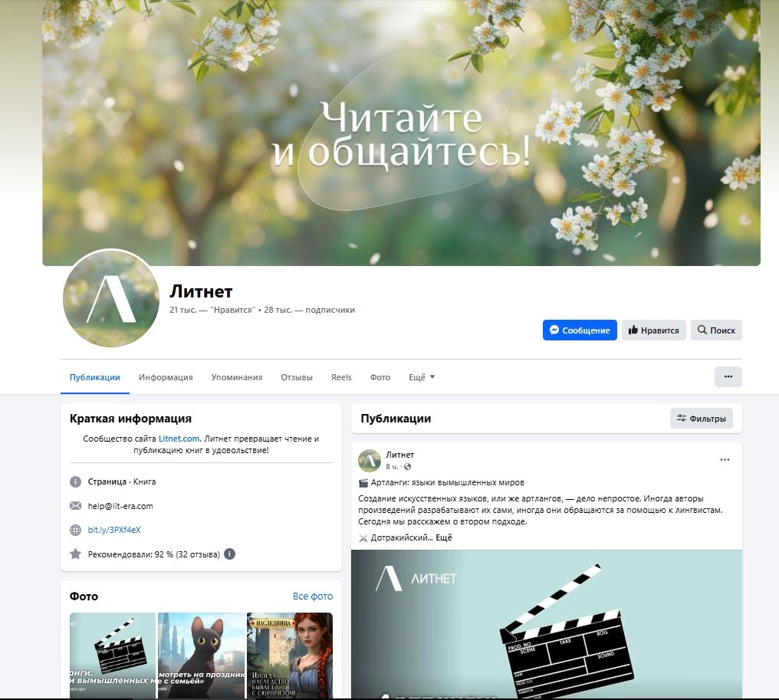Open the cover photo Читайте и общайтесь
779x700 pixels.
tap(402, 133)
